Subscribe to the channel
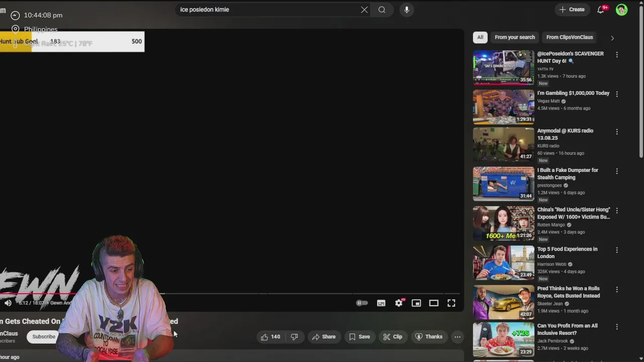Screen dimensions: 644x362 (x=44, y=337)
